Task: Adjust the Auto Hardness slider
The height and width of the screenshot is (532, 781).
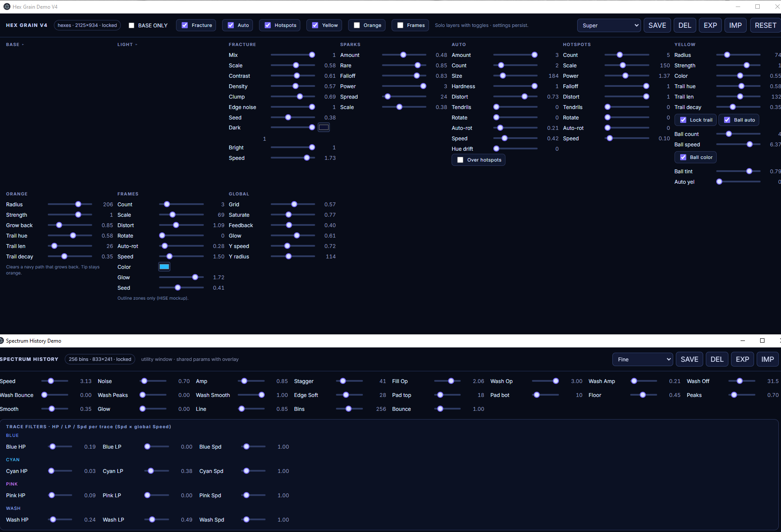Action: (x=515, y=86)
